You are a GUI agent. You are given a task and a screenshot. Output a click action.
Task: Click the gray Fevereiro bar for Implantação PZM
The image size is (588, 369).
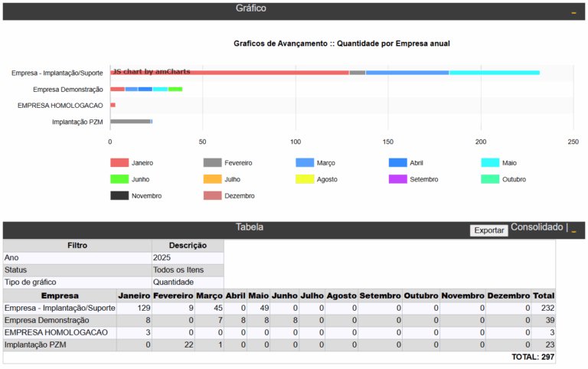tap(130, 121)
